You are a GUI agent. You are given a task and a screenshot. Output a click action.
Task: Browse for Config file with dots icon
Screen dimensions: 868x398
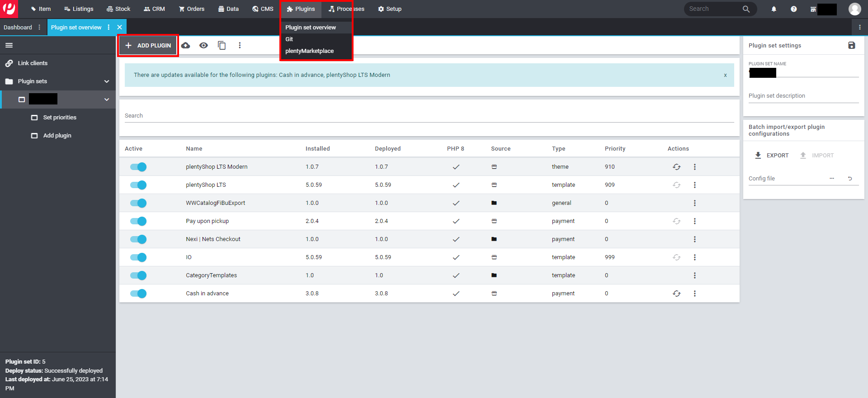click(x=831, y=179)
